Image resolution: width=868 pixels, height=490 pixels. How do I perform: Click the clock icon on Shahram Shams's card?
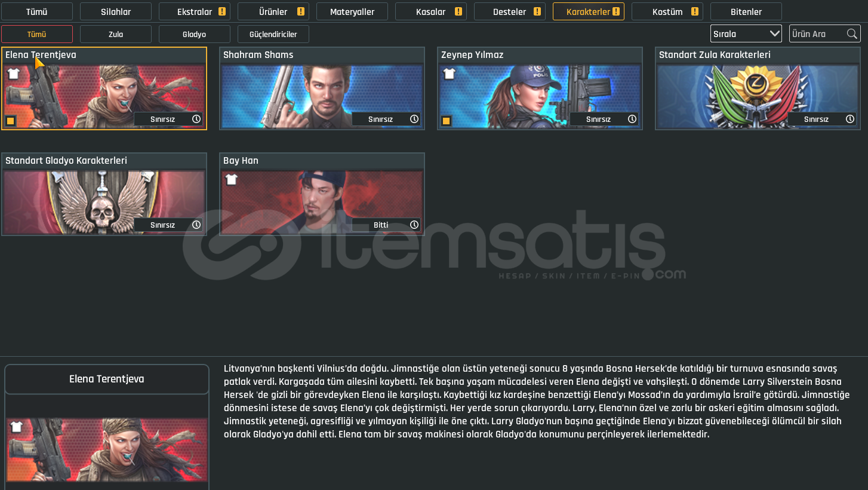[414, 119]
